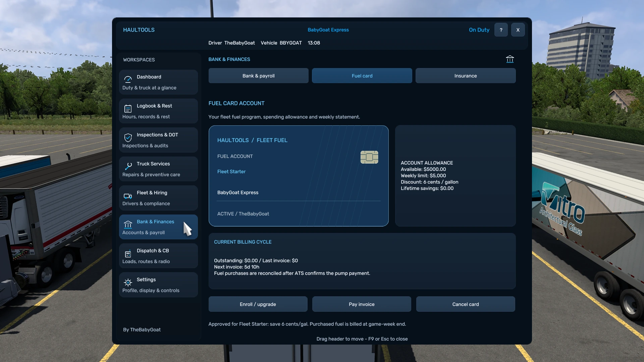Click the Lifetime savings: $0.00 line
The image size is (644, 362).
427,188
